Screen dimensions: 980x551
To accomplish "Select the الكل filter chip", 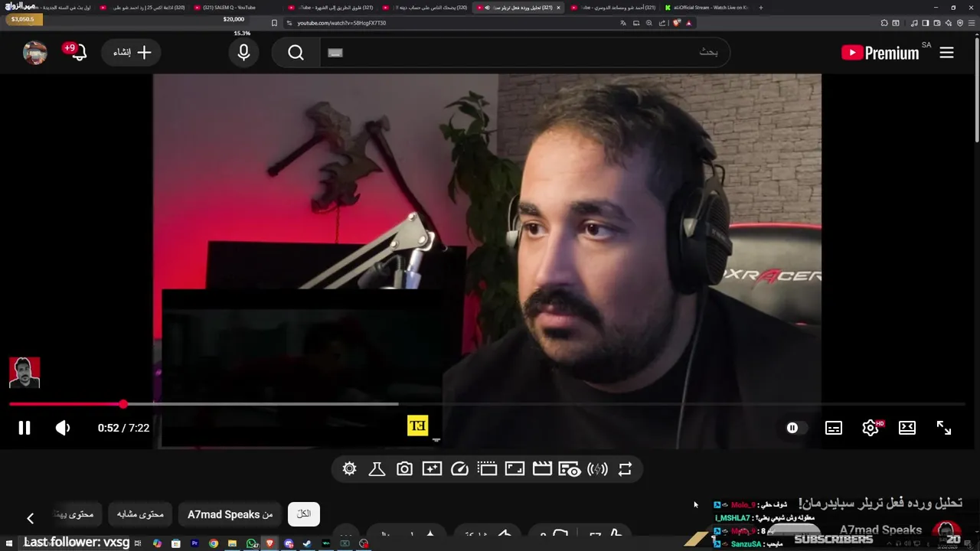I will coord(304,514).
